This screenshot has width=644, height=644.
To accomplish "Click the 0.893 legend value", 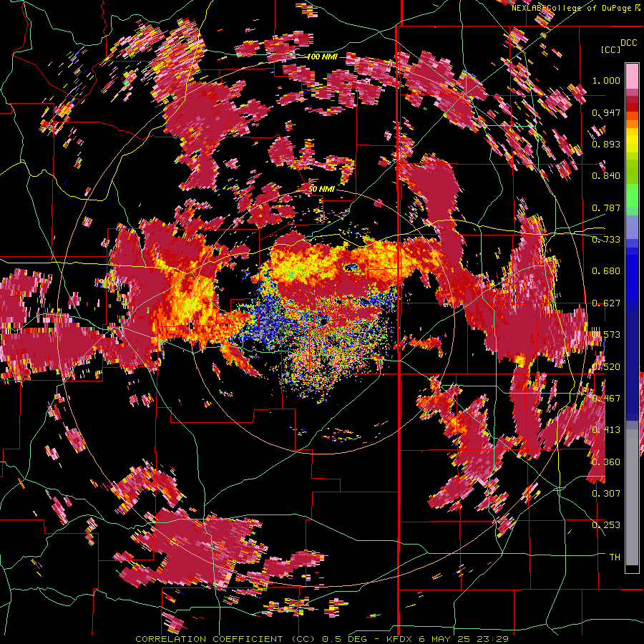I will 606,144.
